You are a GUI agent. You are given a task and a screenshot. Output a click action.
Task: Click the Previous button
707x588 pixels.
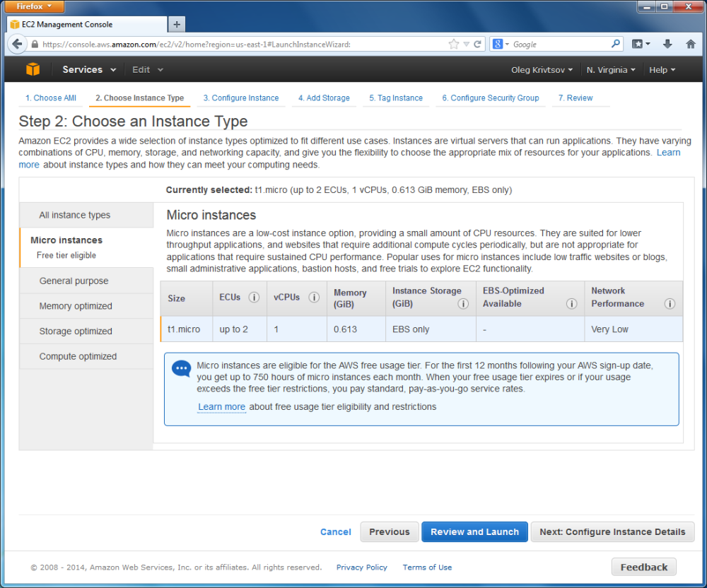tap(390, 531)
